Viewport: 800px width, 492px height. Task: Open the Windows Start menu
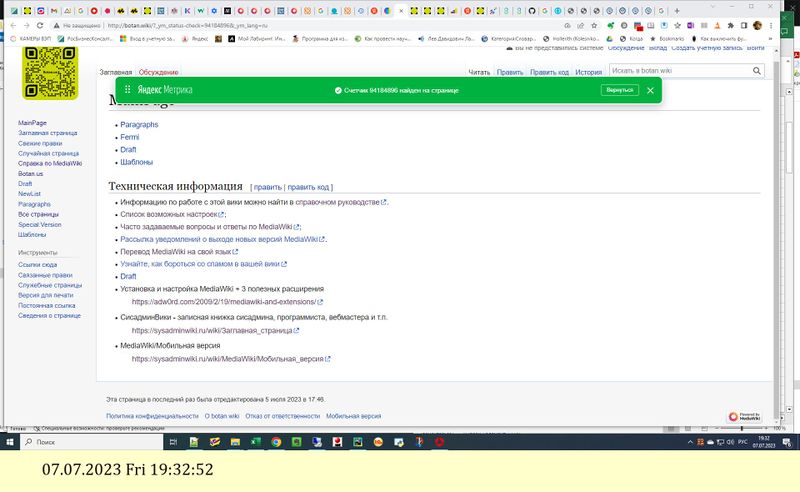coord(9,442)
